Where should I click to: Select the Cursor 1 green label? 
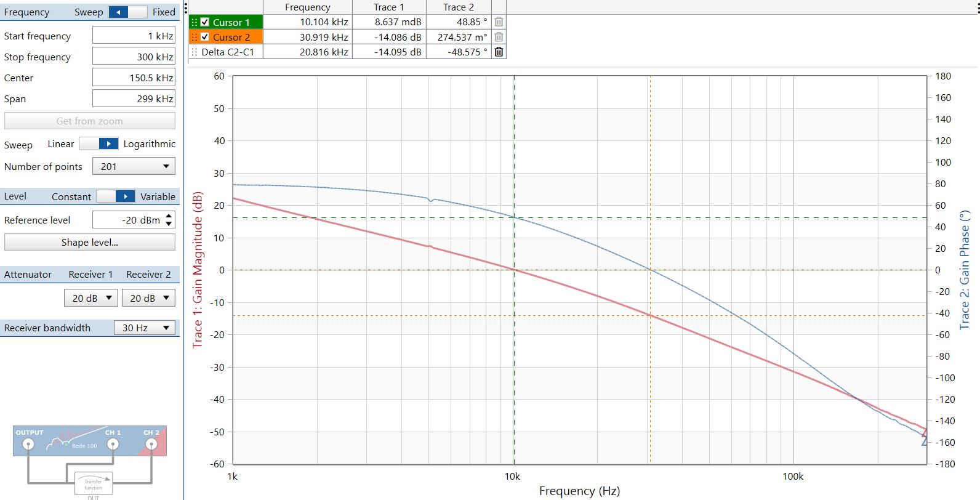point(231,22)
